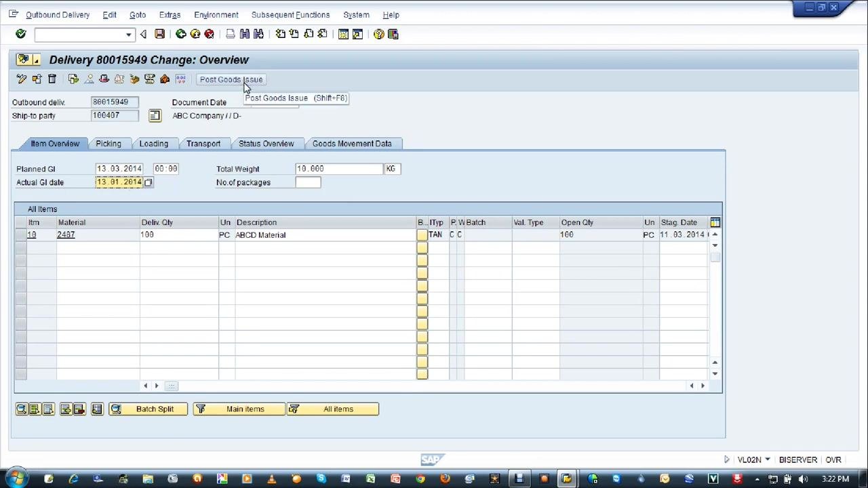Viewport: 868px width, 488px height.
Task: Open the Extras menu
Action: (170, 15)
